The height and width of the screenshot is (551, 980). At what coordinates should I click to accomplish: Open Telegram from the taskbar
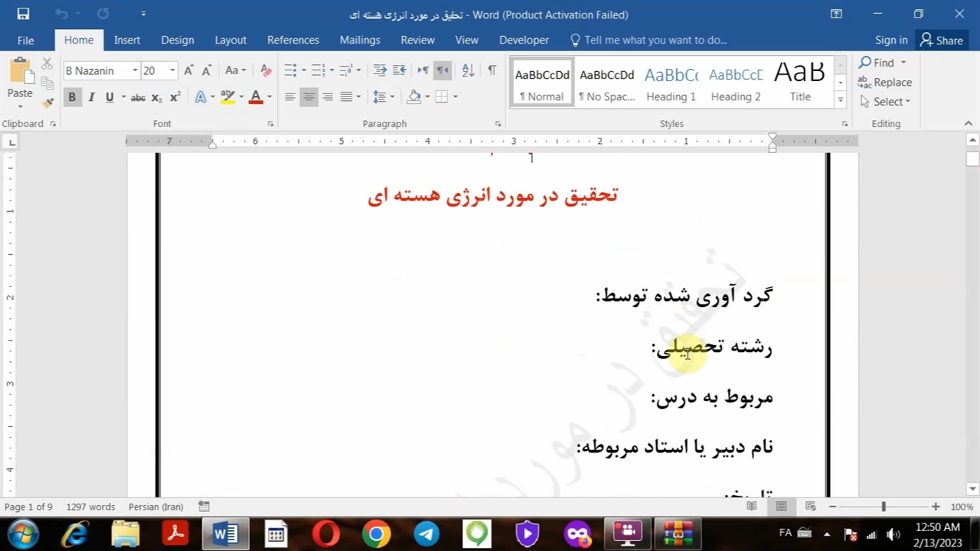click(x=426, y=533)
